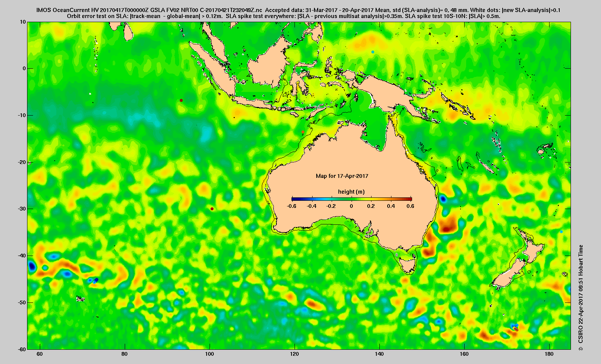
Task: Click the latitude axis label -60
Action: tap(22, 349)
